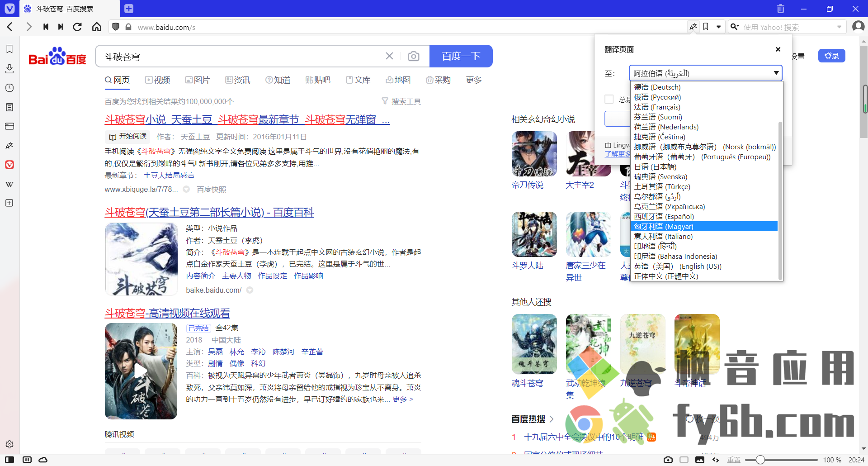Click the fast forward button
This screenshot has height=466, width=868.
click(x=61, y=27)
